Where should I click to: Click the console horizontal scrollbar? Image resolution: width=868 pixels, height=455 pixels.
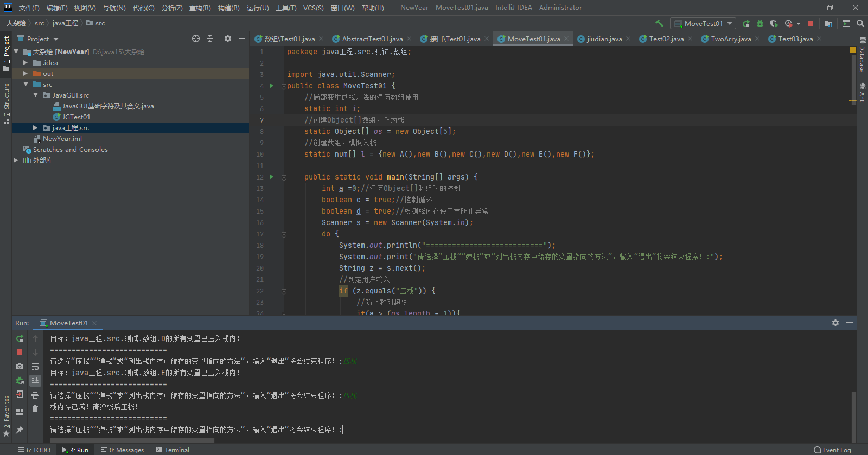coord(132,440)
